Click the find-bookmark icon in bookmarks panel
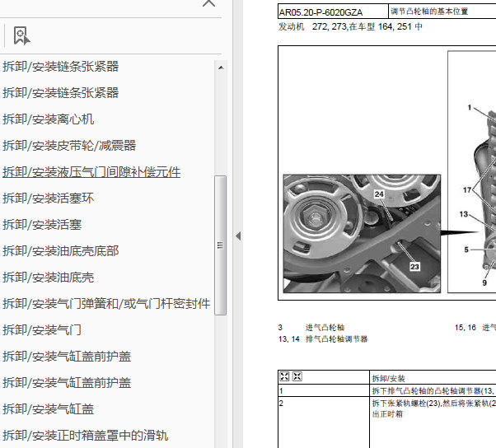The width and height of the screenshot is (496, 448). point(21,35)
